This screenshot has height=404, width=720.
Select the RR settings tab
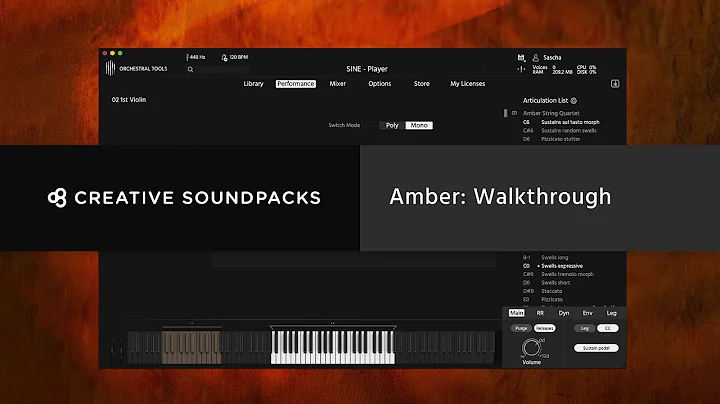[540, 313]
